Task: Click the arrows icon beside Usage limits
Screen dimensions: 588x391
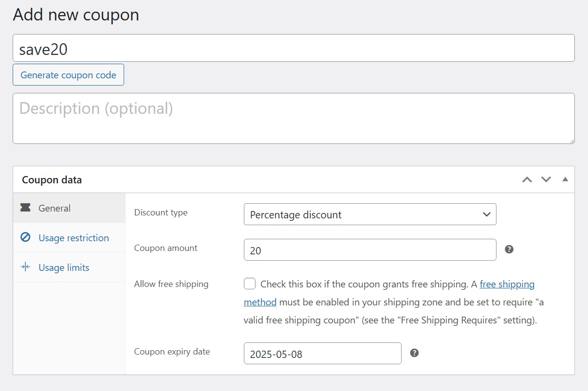Action: pos(25,267)
